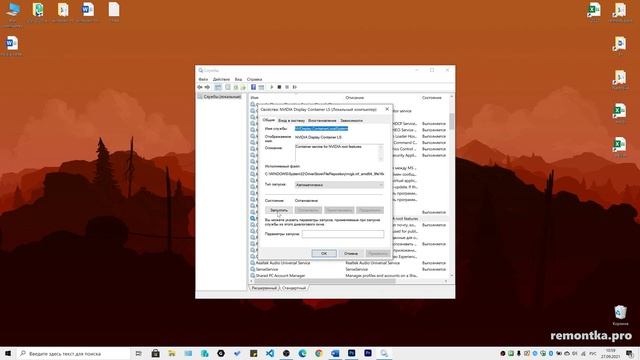640x360 pixels.
Task: Click the Refresh icon in Services toolbar
Action: tap(236, 87)
